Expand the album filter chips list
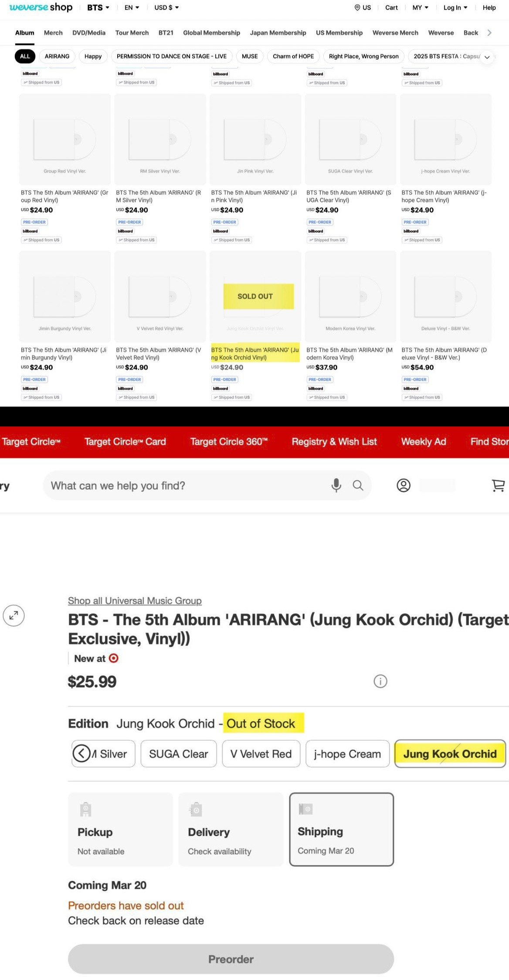 tap(487, 57)
